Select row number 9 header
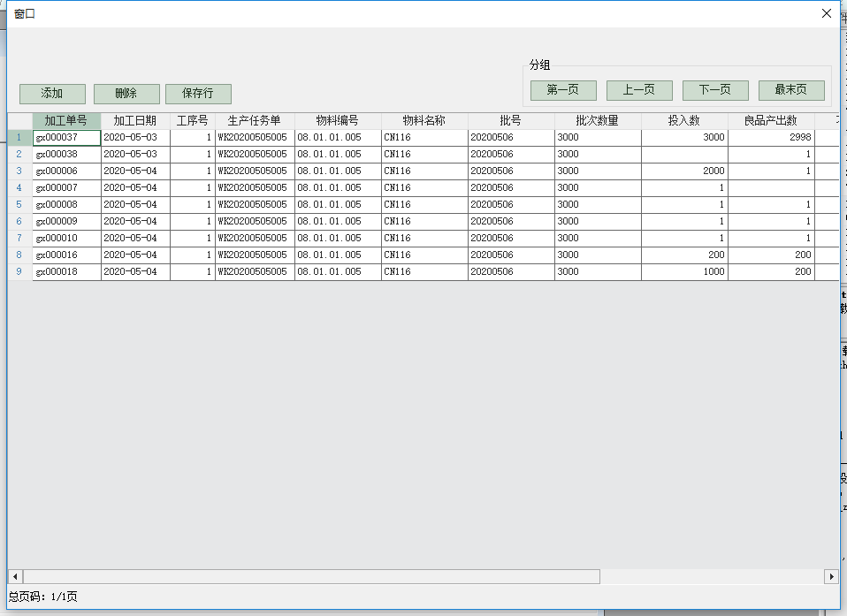 pyautogui.click(x=19, y=272)
